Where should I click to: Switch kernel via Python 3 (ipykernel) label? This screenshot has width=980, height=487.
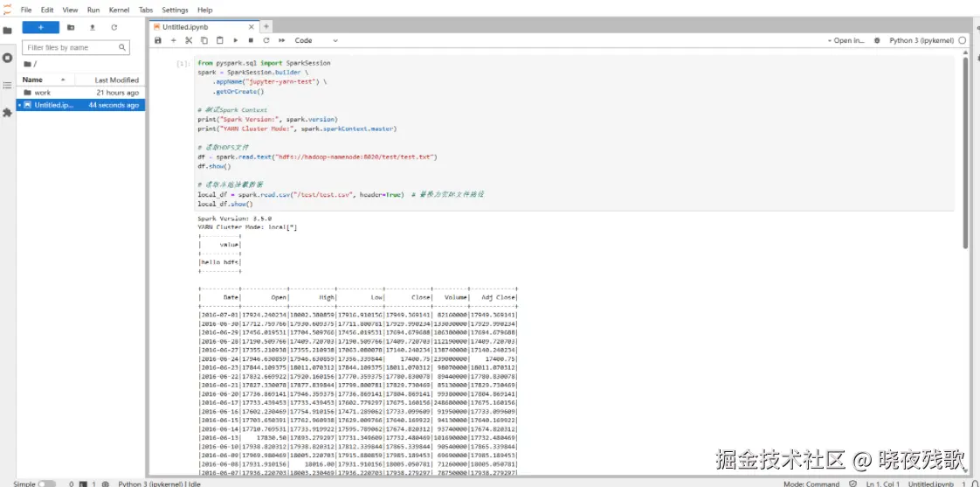pos(921,40)
